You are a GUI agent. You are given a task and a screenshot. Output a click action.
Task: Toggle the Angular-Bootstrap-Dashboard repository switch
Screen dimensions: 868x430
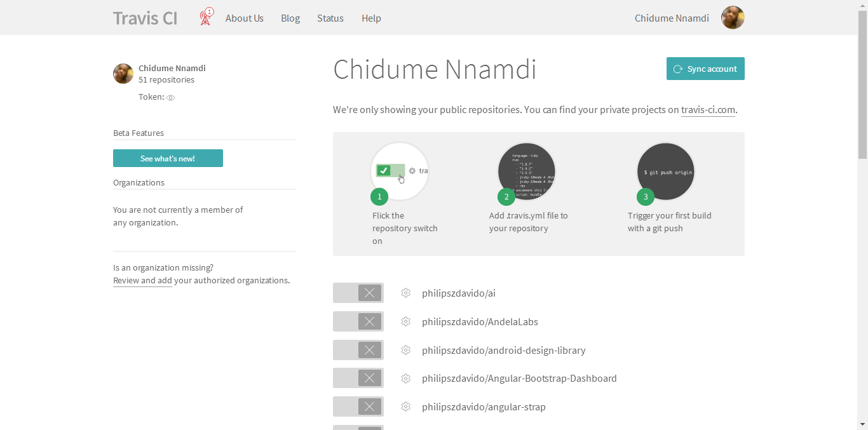[358, 378]
